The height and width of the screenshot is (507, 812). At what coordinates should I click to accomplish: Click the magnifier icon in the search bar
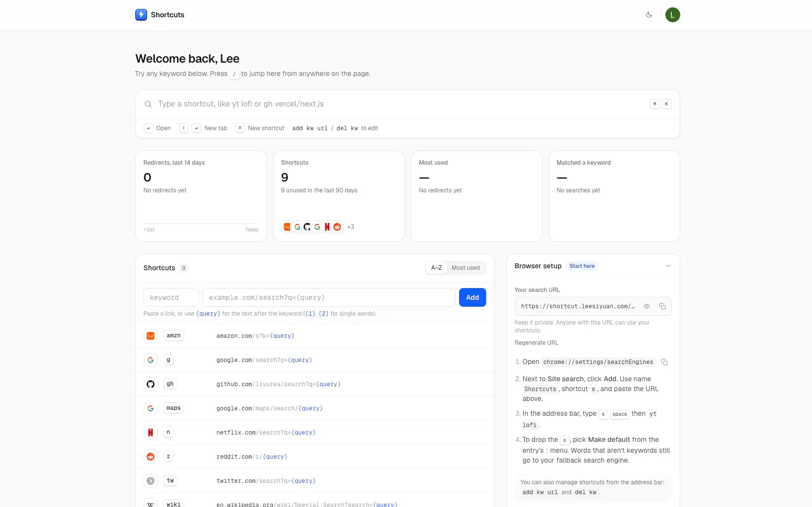click(x=148, y=104)
